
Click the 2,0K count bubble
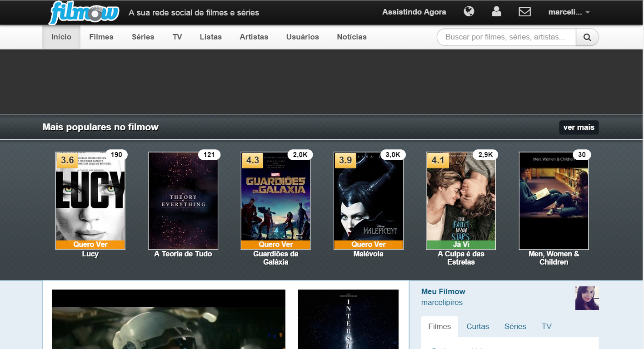pos(300,155)
